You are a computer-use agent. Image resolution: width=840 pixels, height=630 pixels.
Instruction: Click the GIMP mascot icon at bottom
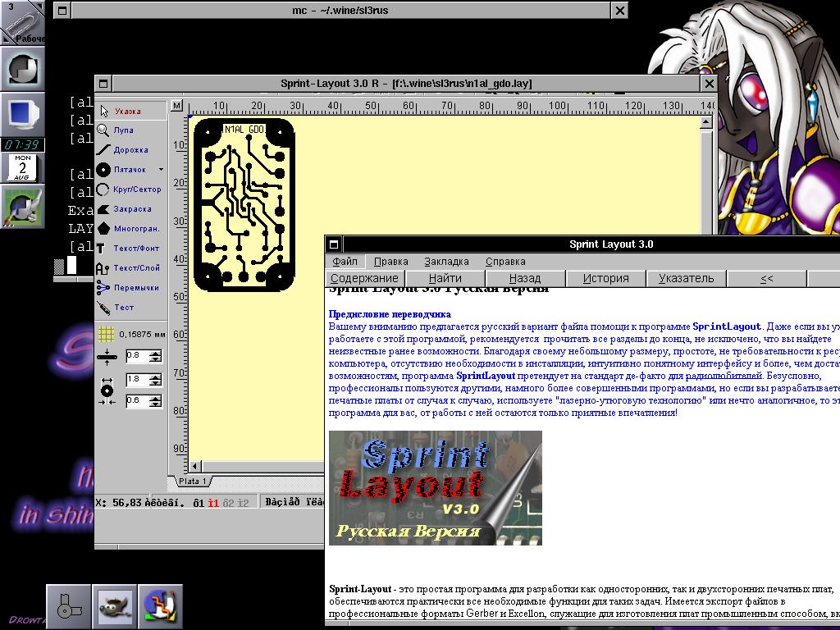click(115, 606)
